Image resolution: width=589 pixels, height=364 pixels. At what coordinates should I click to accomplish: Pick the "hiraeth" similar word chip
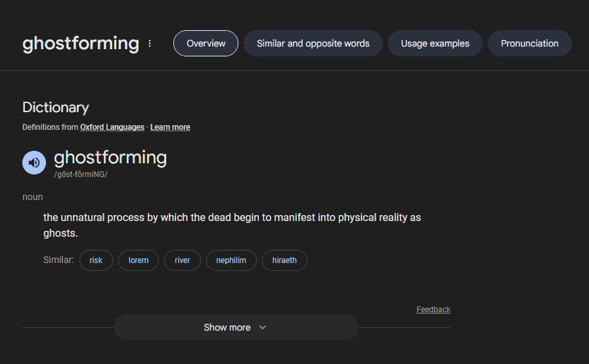coord(284,260)
